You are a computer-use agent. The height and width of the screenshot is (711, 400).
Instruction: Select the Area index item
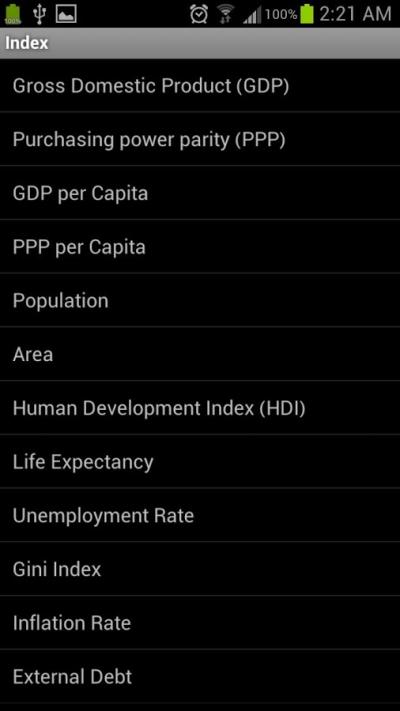[200, 354]
